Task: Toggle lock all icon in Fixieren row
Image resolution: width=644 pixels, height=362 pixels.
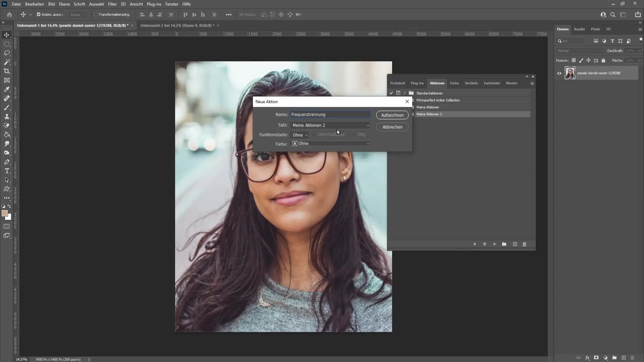Action: point(603,60)
